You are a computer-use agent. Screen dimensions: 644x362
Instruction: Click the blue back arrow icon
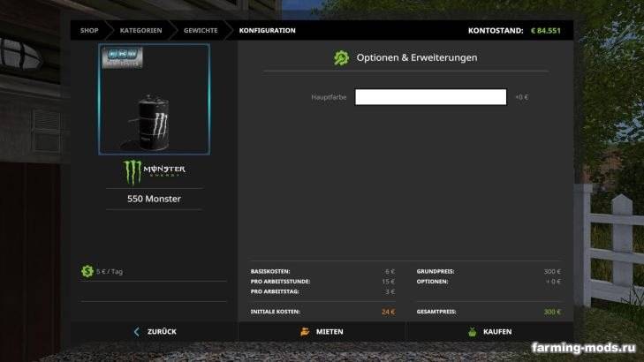[x=137, y=332]
